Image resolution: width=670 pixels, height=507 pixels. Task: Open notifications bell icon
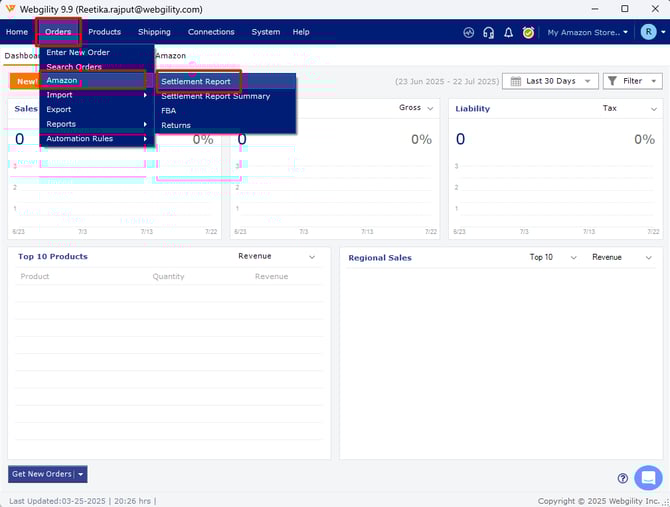(x=508, y=32)
